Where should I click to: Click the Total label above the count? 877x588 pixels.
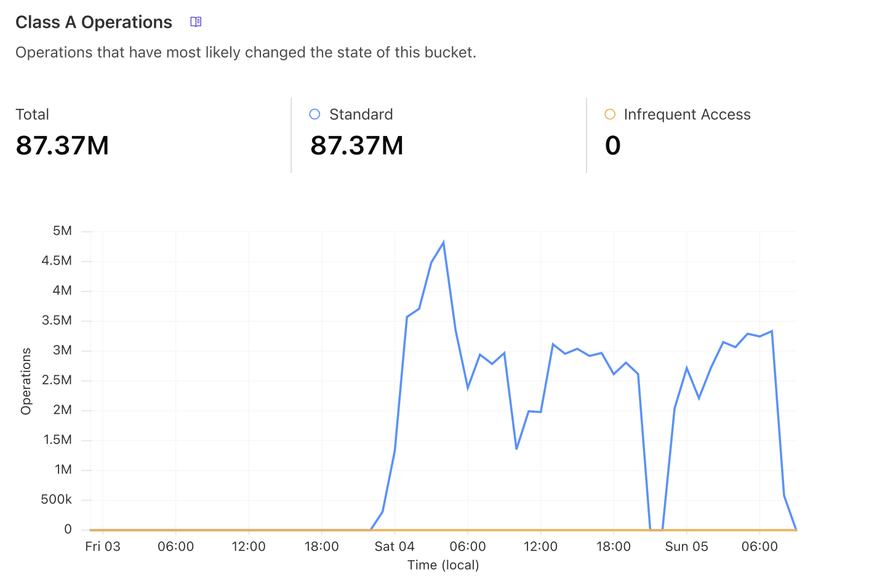pos(32,114)
